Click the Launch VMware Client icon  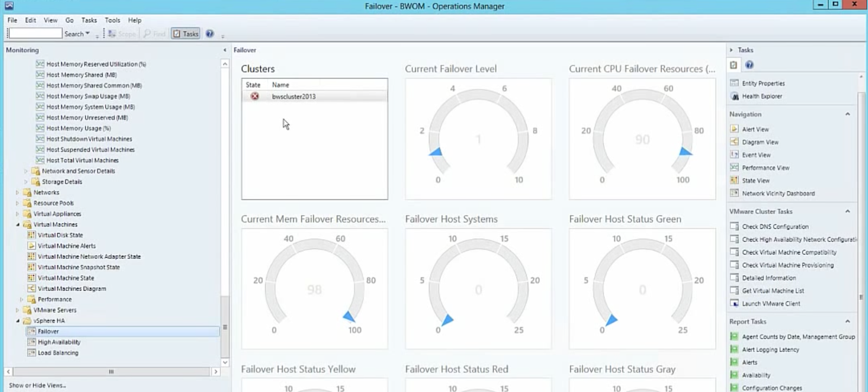point(734,303)
